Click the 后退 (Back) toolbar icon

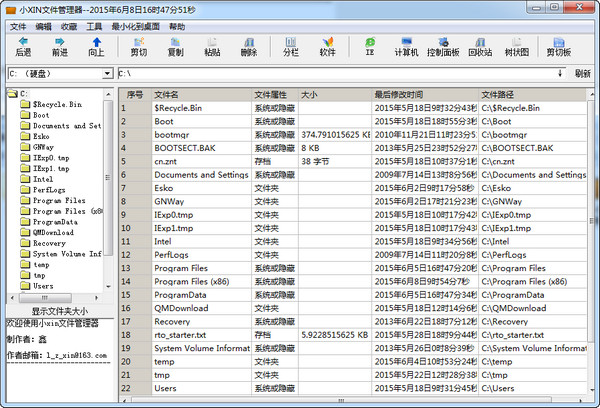click(x=22, y=46)
